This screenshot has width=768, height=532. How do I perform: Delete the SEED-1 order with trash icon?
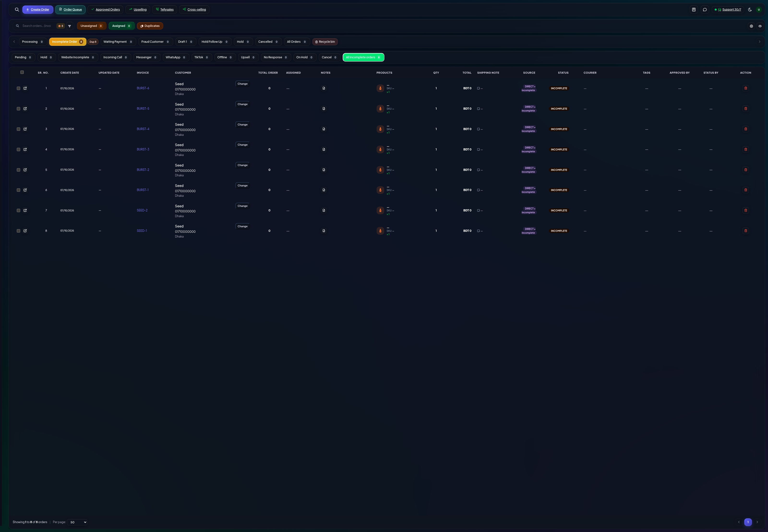point(746,231)
